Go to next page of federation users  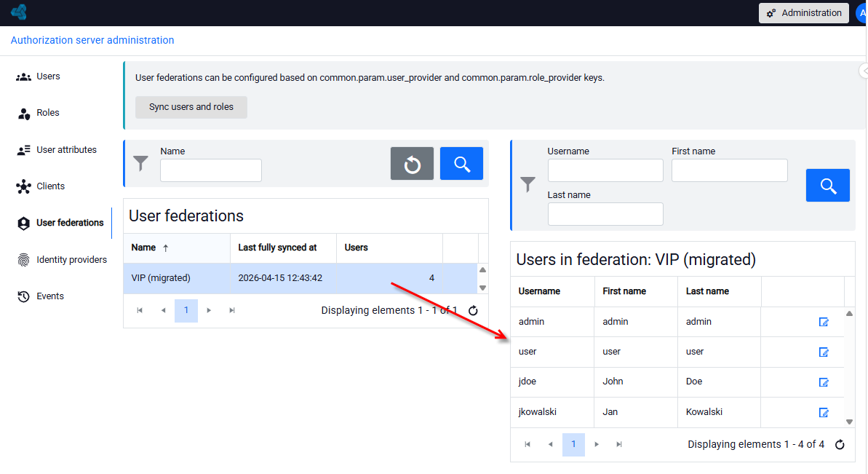596,445
